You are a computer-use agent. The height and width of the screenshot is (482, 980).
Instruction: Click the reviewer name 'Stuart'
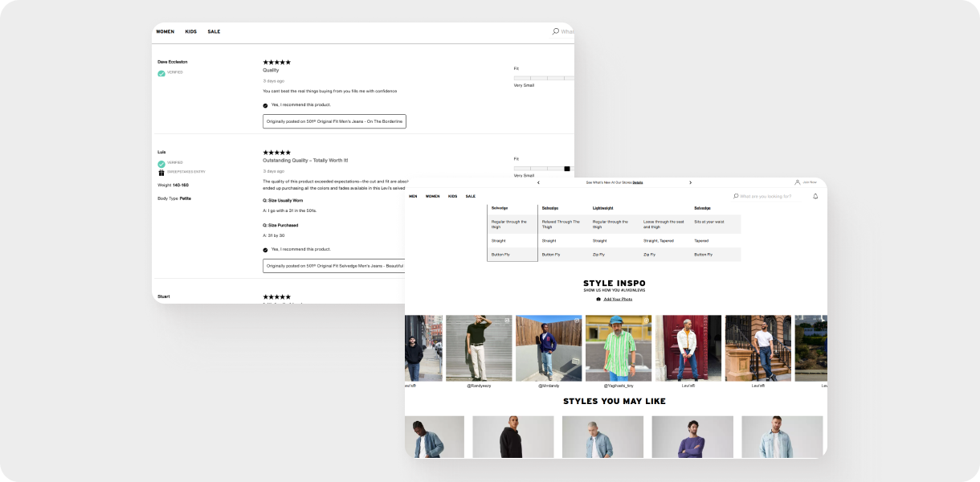point(164,296)
